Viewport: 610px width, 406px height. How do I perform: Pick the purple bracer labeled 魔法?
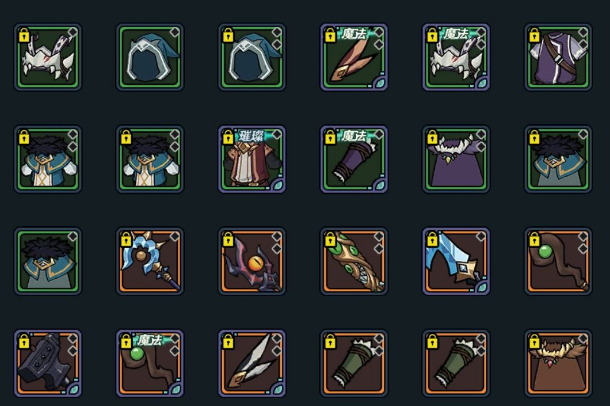coord(354,159)
